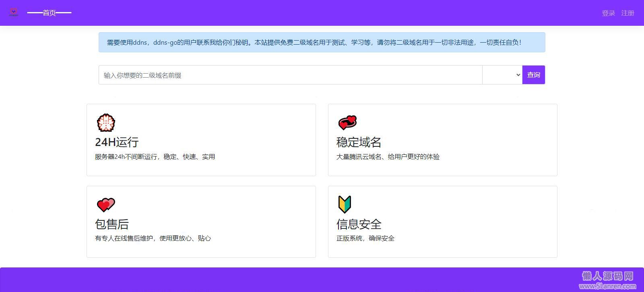Click the revolving hearts icon above 稳定域名
Viewport: 644px width, 292px height.
[347, 123]
